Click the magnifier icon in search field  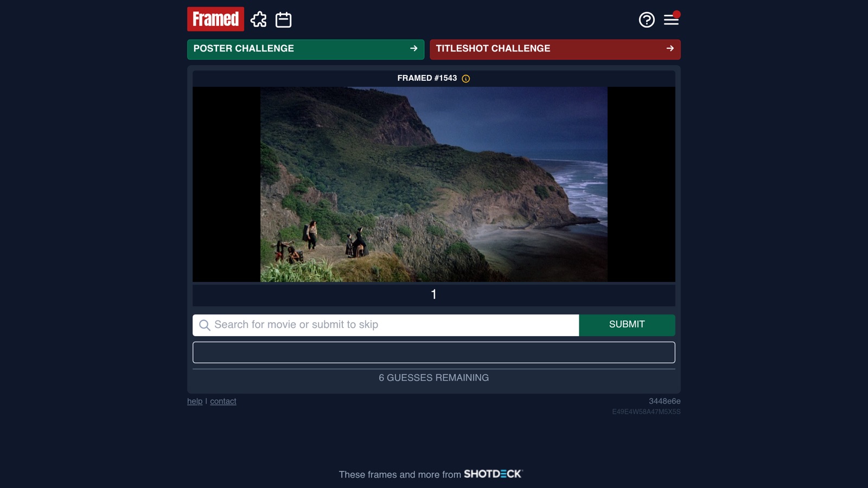point(205,325)
